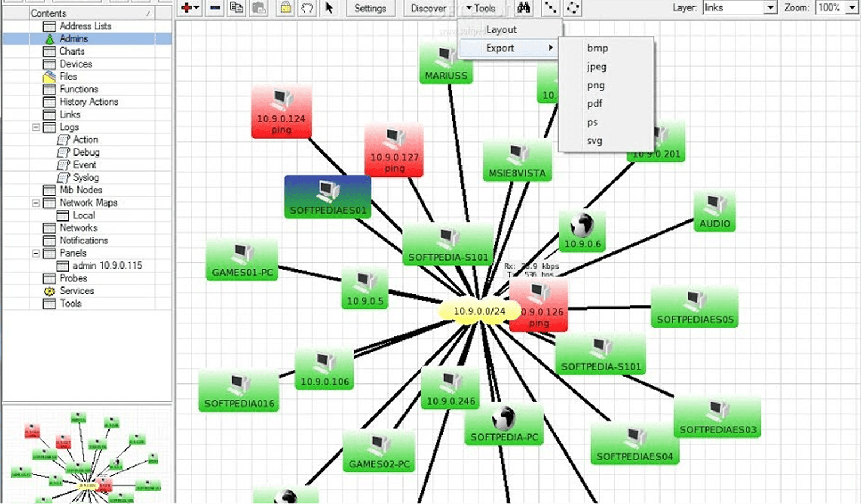Open Address Lists in the tree
Screen dimensions: 861x504
(86, 26)
